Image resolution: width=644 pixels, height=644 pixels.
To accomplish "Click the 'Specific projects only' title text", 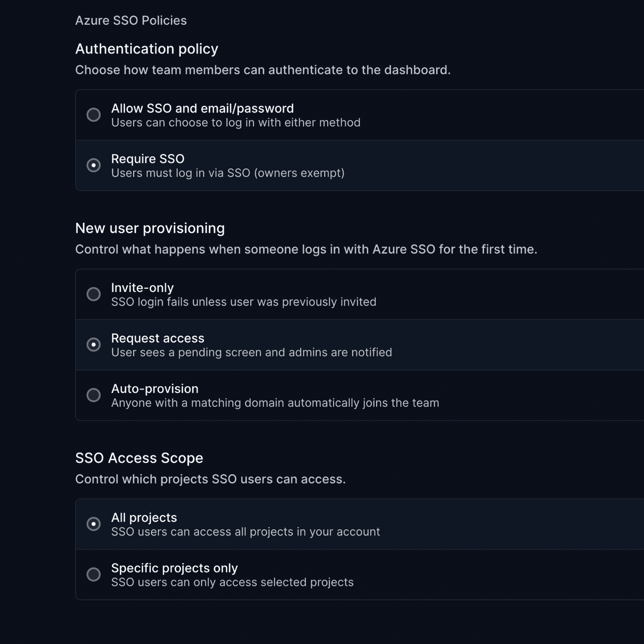I will 174,568.
